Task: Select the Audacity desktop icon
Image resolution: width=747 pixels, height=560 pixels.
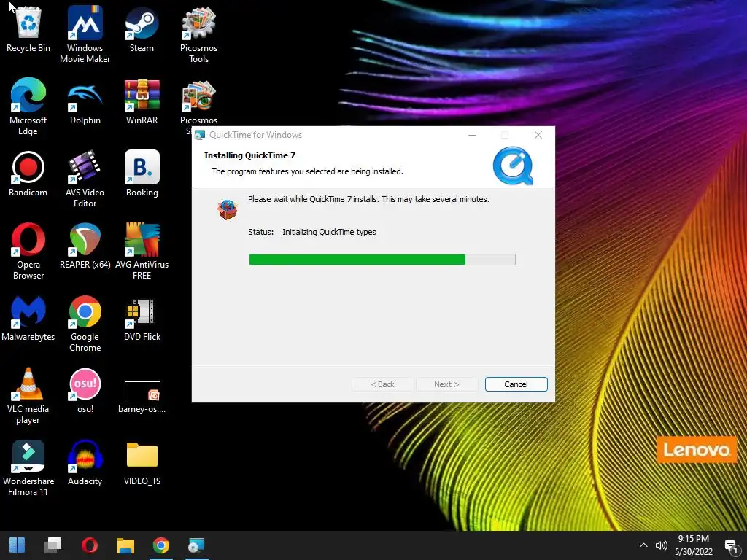Action: (85, 463)
